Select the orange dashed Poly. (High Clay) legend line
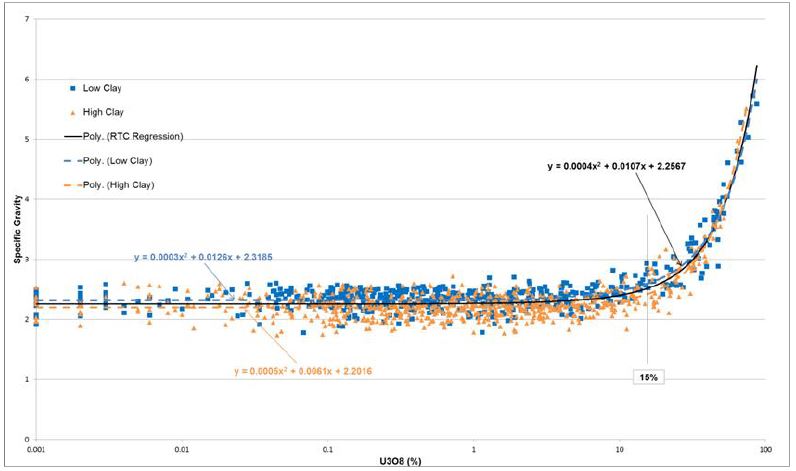 (x=72, y=185)
